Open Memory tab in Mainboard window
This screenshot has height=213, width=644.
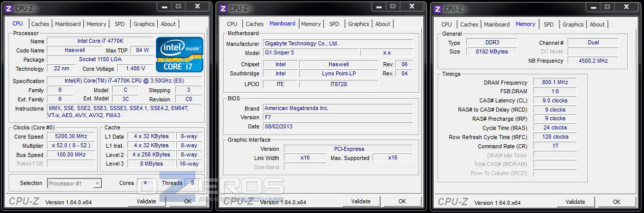(311, 24)
